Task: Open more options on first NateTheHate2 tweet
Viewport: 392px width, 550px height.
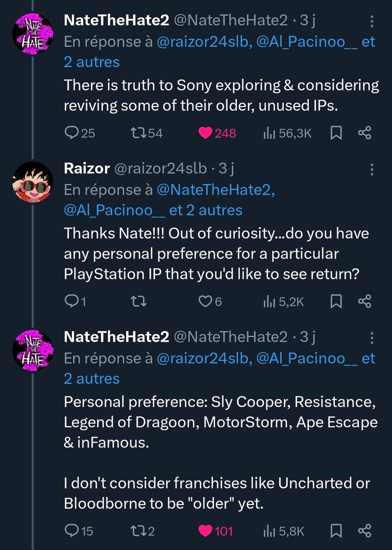Action: point(372,21)
